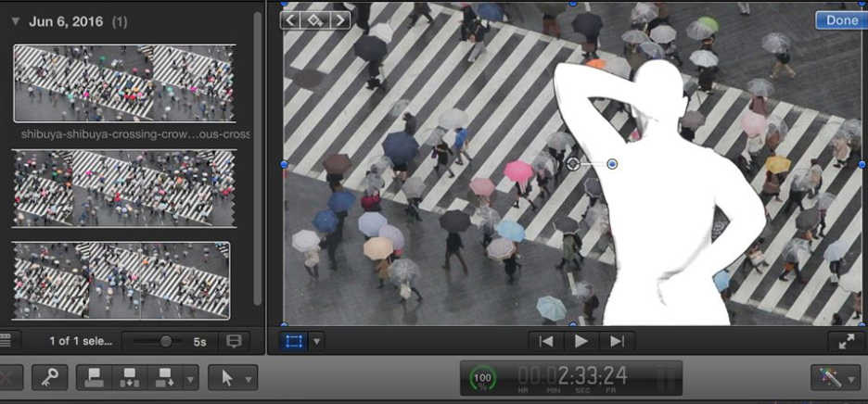The image size is (868, 404).
Task: Open the Keyword editor key icon
Action: pyautogui.click(x=49, y=377)
